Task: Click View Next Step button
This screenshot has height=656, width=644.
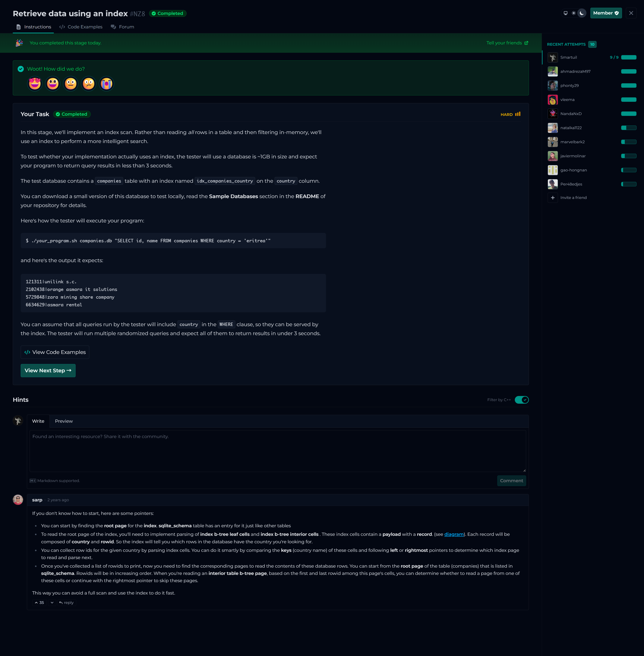Action: [48, 371]
